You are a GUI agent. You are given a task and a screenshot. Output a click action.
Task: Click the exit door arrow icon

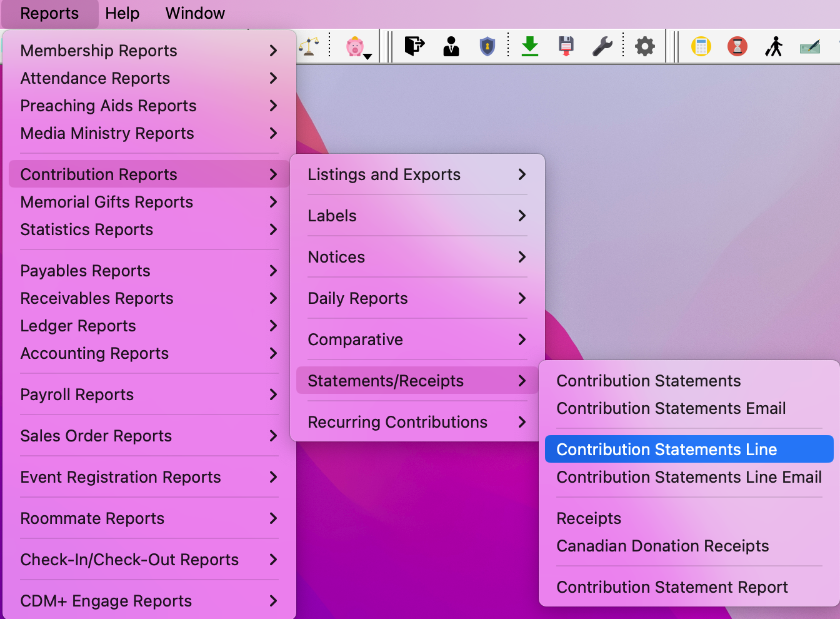click(x=414, y=46)
